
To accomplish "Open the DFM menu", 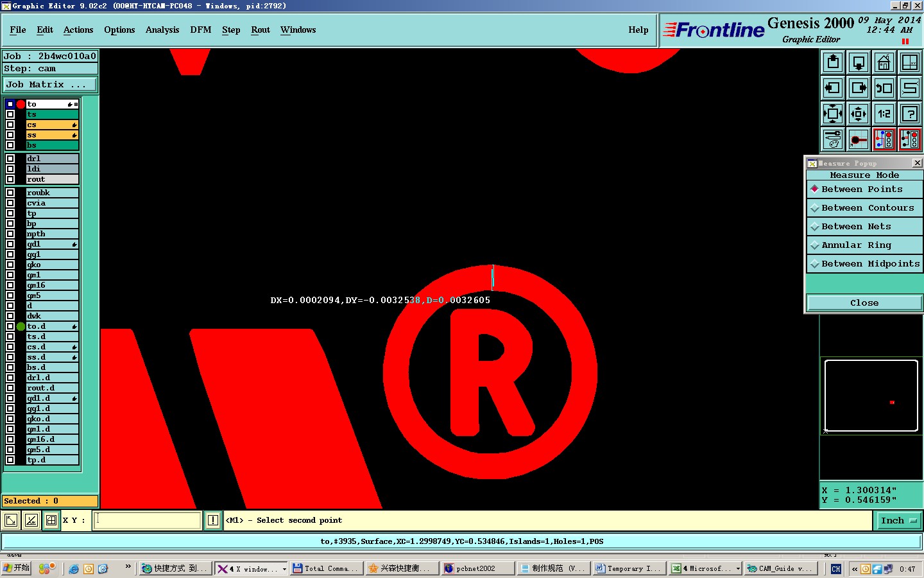I will coord(201,30).
